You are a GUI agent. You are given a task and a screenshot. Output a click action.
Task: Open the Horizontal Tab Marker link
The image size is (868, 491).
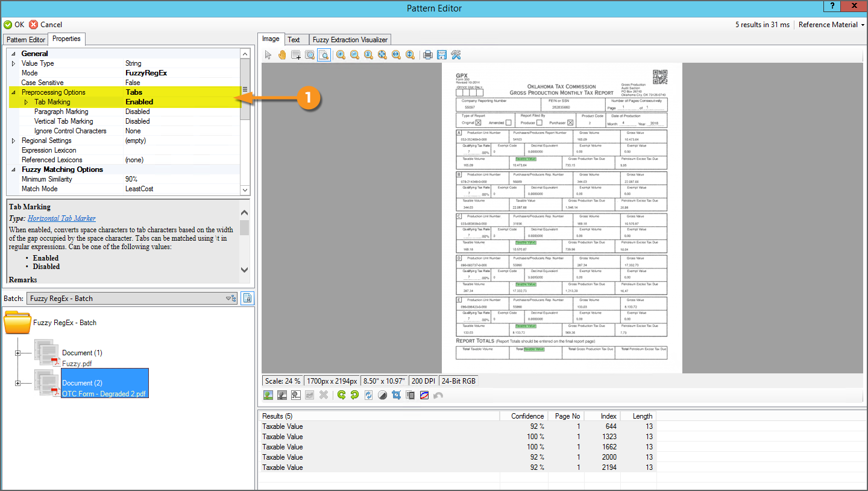point(61,218)
